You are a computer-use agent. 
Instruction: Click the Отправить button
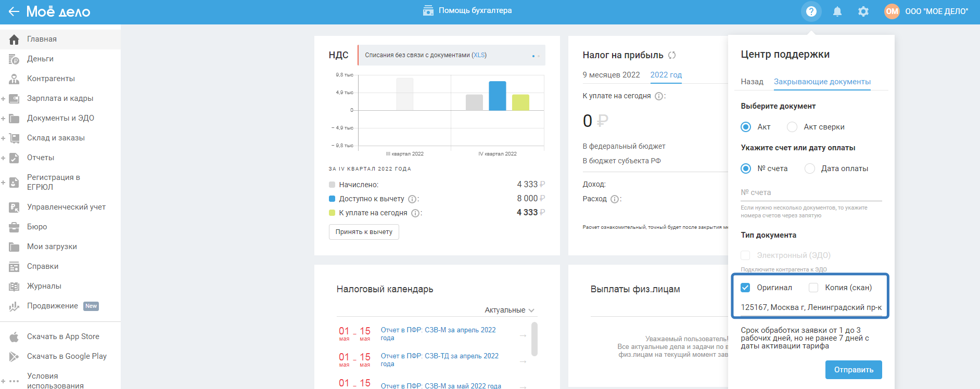[854, 370]
